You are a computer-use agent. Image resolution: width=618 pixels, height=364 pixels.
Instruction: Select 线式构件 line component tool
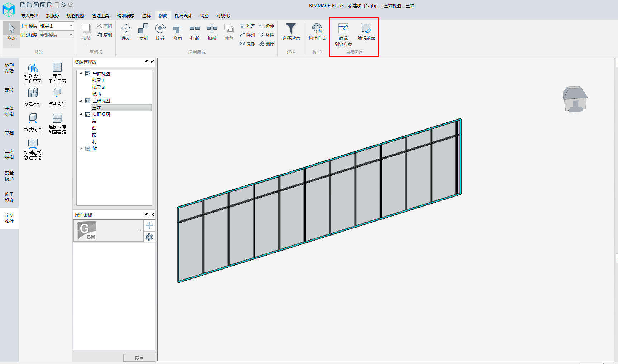click(x=33, y=123)
